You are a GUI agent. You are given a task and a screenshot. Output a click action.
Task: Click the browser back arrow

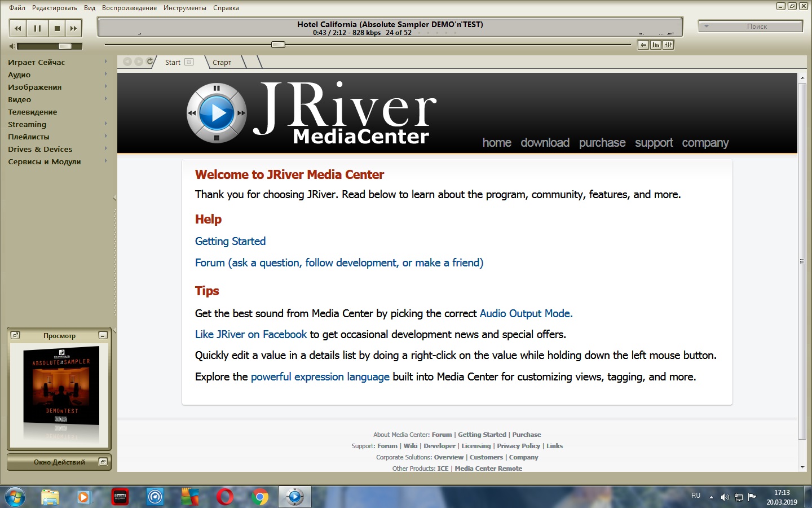click(127, 62)
